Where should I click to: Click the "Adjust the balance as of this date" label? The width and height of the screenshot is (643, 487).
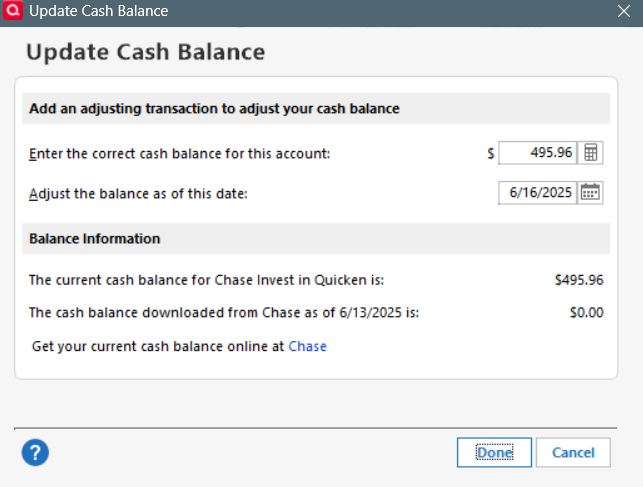138,193
